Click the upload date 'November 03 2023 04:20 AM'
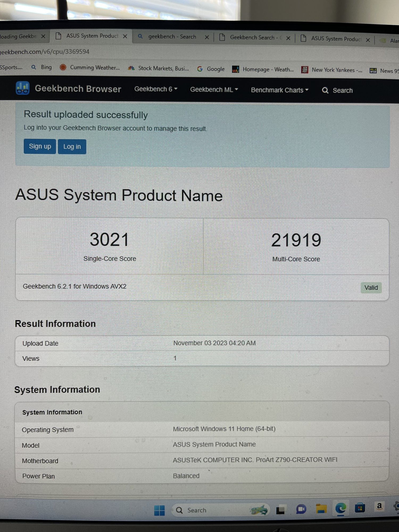This screenshot has height=532, width=399. 214,343
